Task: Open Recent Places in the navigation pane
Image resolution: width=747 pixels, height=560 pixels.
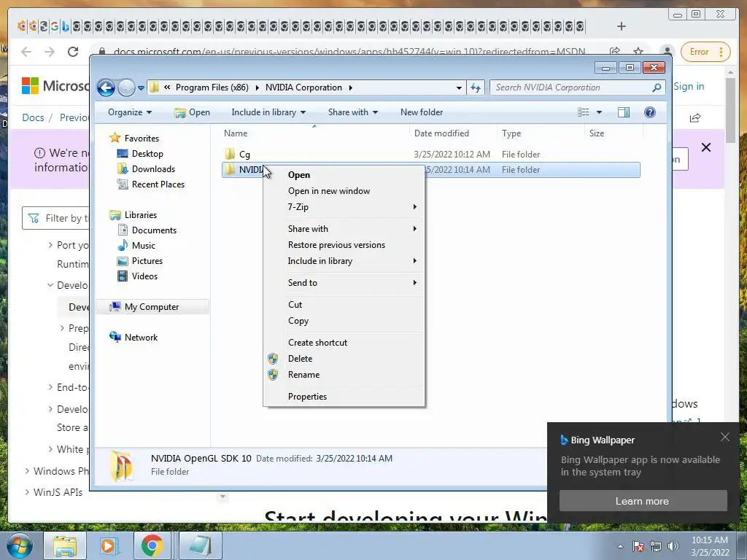Action: point(158,184)
